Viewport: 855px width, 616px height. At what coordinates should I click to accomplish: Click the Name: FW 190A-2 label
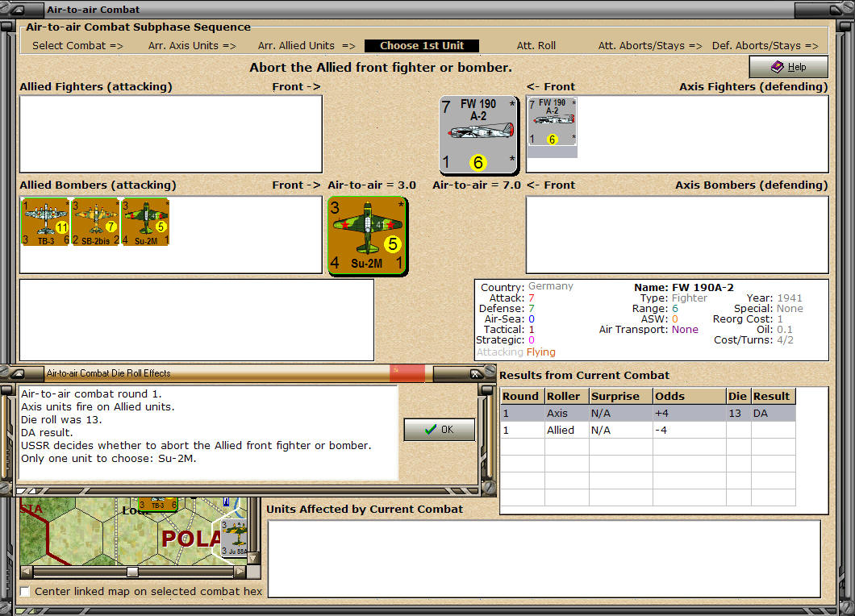(684, 287)
